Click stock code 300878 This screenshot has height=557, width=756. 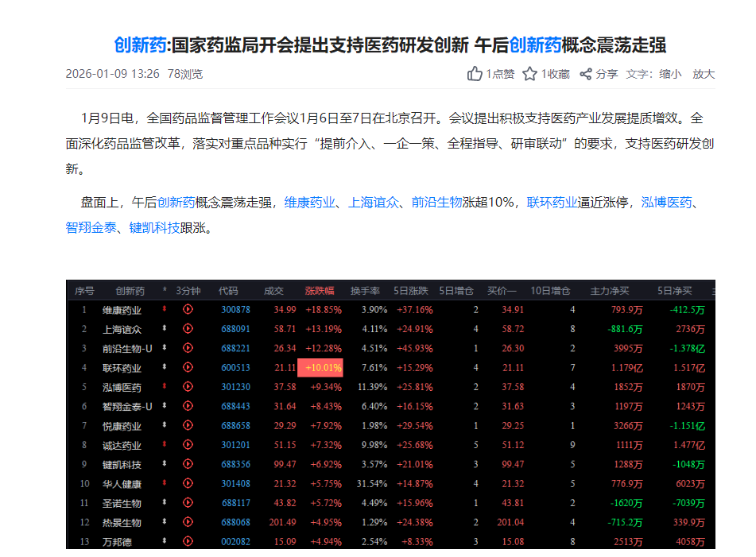[x=236, y=310]
